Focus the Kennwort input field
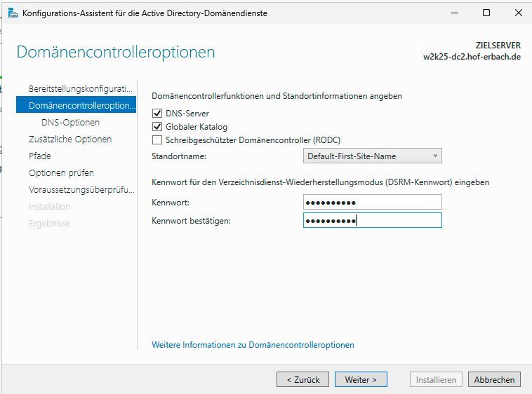The image size is (532, 394). [x=372, y=202]
